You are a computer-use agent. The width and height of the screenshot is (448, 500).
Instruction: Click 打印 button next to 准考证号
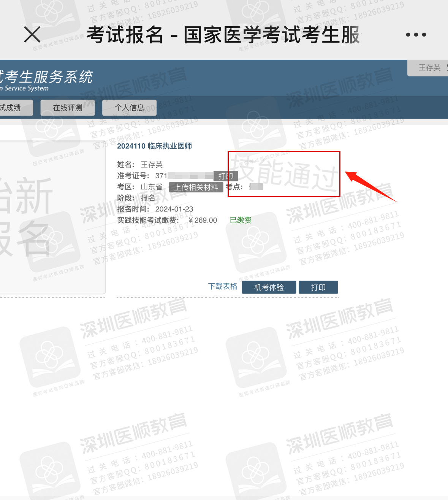226,176
